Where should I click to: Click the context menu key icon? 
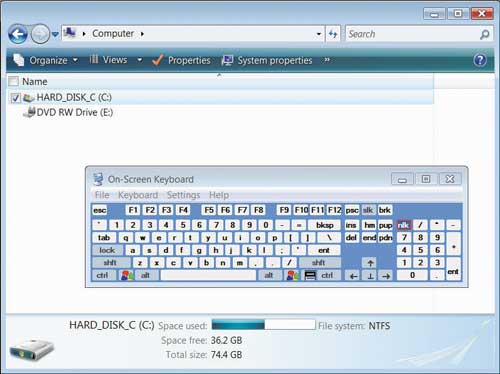pyautogui.click(x=310, y=275)
